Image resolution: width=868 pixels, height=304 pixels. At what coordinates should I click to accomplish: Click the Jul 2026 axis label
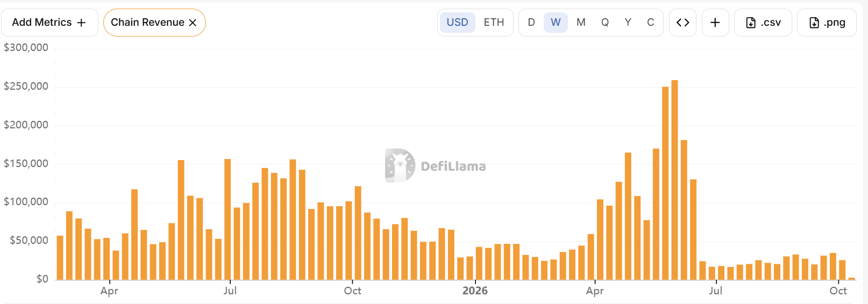(x=715, y=291)
